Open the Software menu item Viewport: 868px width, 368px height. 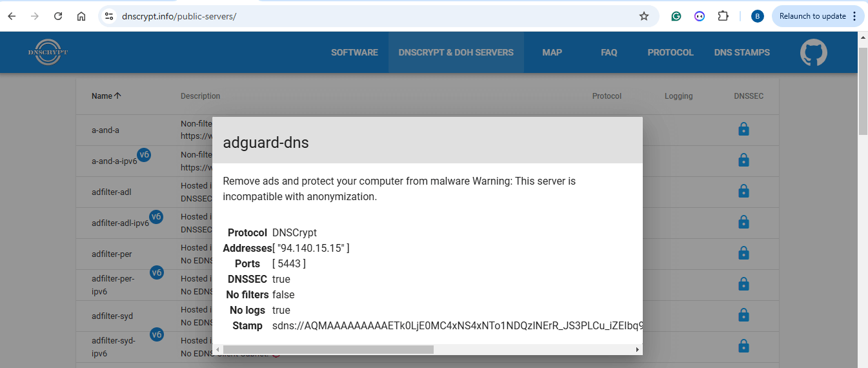click(x=354, y=52)
